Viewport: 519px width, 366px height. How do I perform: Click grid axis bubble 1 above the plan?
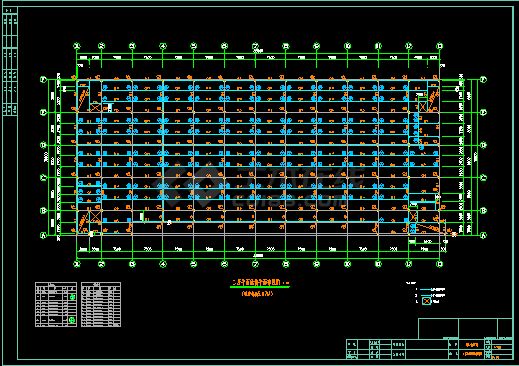[x=77, y=46]
